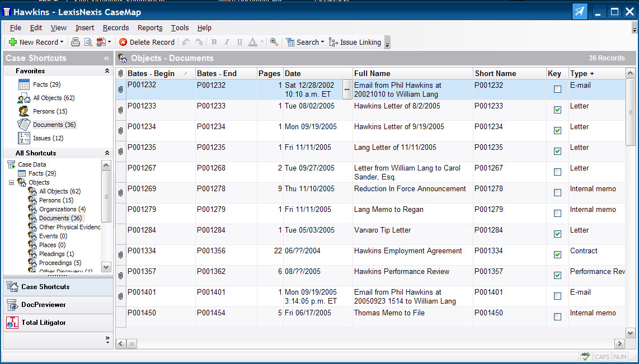The width and height of the screenshot is (639, 364).
Task: Click the spell check status bar icon
Action: tap(586, 356)
